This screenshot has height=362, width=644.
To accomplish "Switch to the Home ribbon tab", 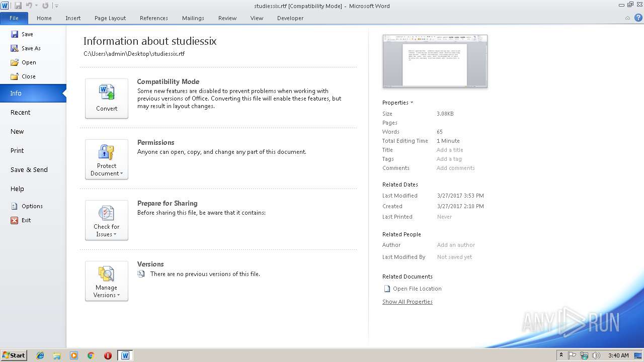I will click(44, 18).
